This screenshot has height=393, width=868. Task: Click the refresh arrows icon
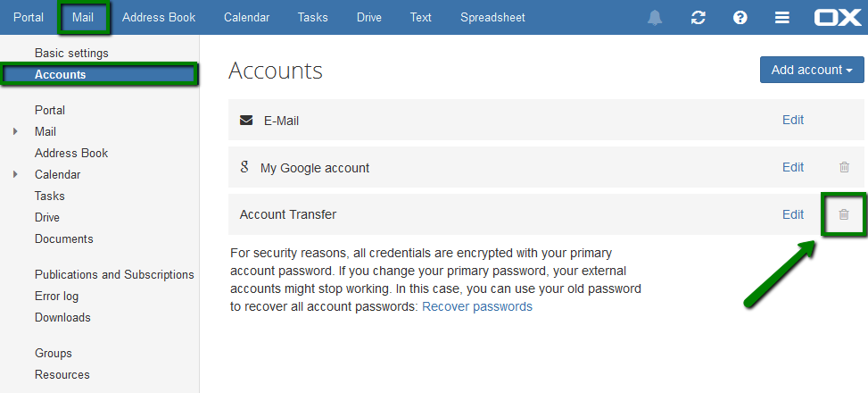pyautogui.click(x=698, y=18)
